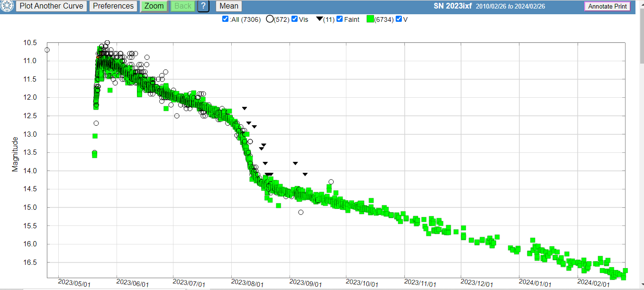Click the 2024/01/01 axis date label
644x290 pixels.
coord(535,283)
